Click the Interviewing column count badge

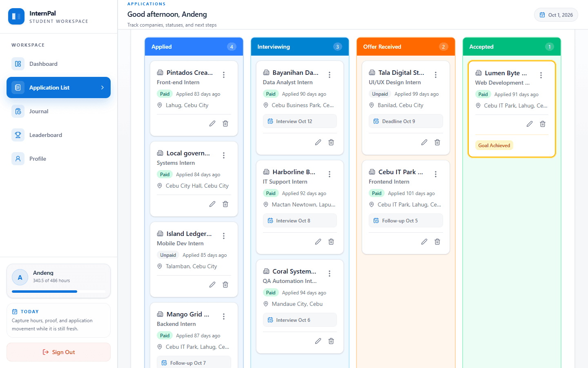(338, 47)
